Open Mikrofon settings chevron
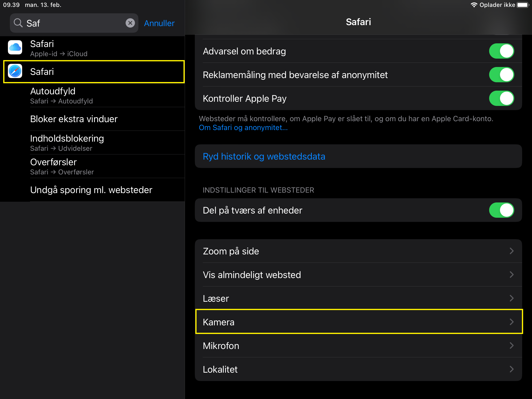This screenshot has width=532, height=399. click(x=512, y=346)
